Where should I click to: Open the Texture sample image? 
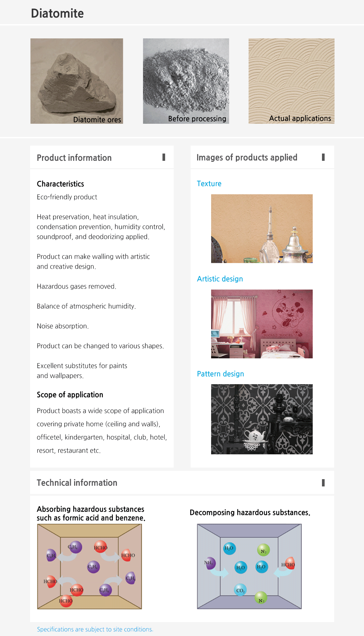[262, 229]
